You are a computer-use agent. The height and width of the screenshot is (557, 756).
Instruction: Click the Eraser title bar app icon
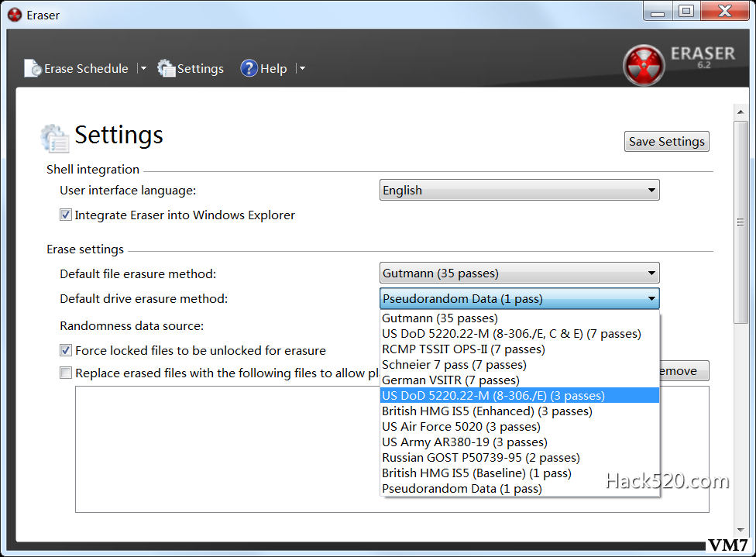tap(15, 15)
